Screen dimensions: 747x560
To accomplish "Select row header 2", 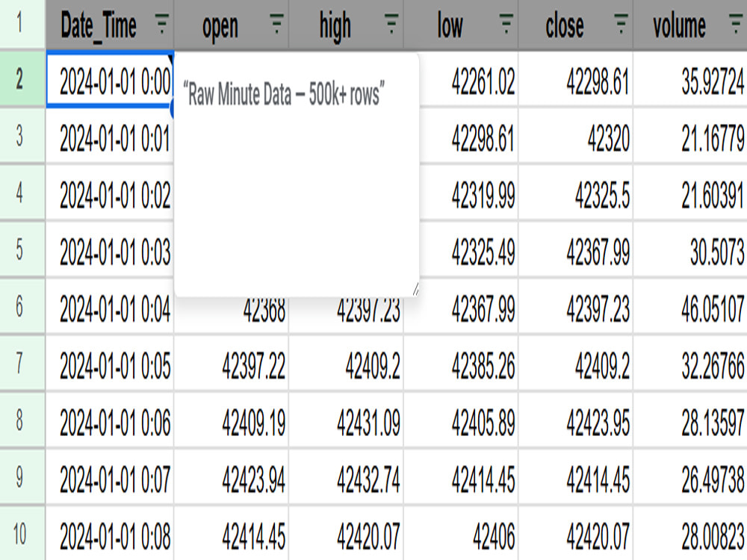I will pos(22,78).
